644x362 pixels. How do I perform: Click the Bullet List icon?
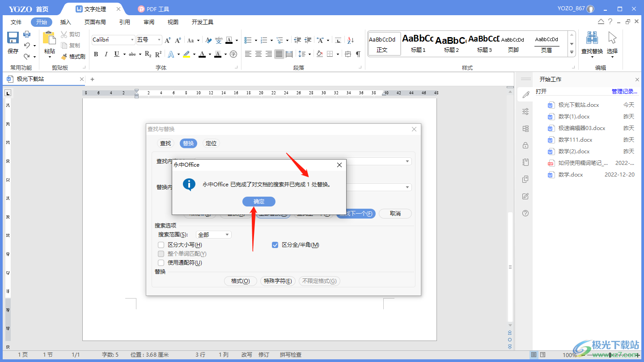pyautogui.click(x=248, y=40)
